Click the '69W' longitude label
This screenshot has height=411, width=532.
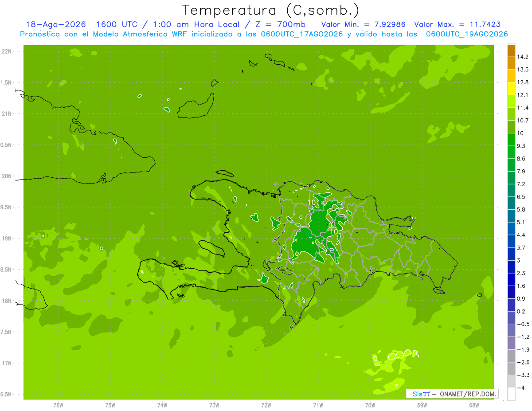422,405
